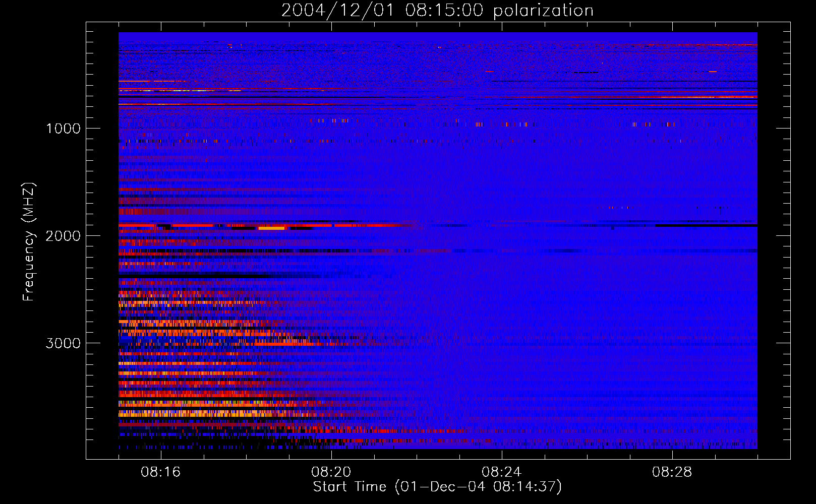Screen dimensions: 816x504
Task: Click the 1000 frequency tick label
Action: [63, 129]
